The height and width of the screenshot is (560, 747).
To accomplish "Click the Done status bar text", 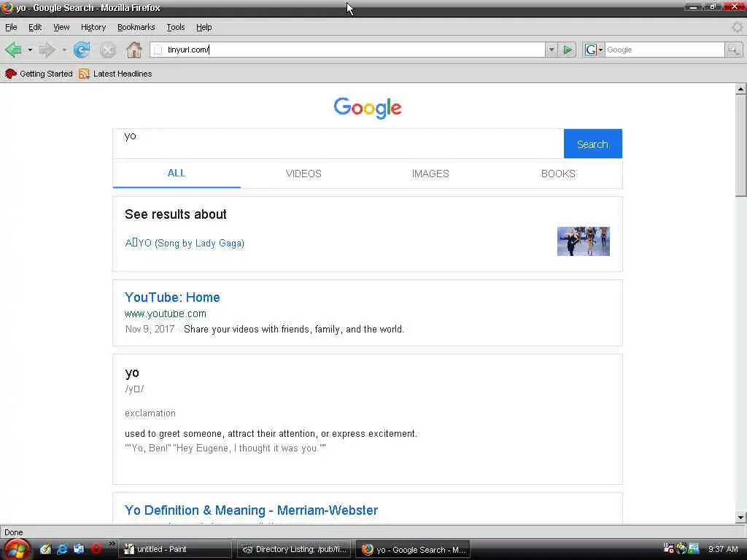I will click(x=14, y=532).
